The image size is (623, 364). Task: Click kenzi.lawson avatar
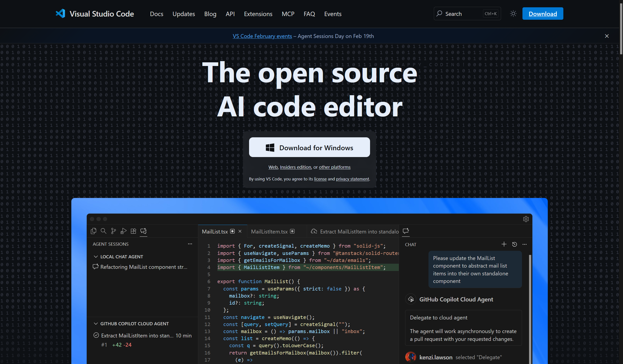tap(410, 357)
